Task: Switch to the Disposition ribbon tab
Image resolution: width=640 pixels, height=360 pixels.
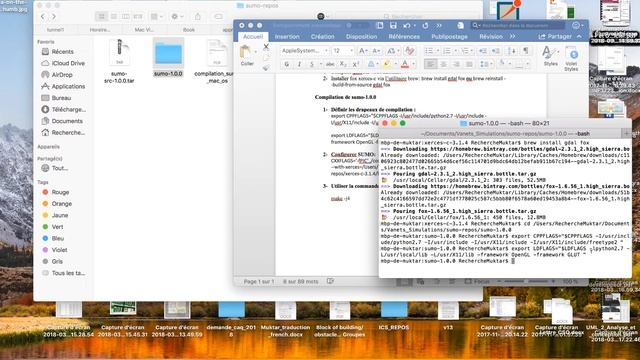Action: [x=361, y=36]
